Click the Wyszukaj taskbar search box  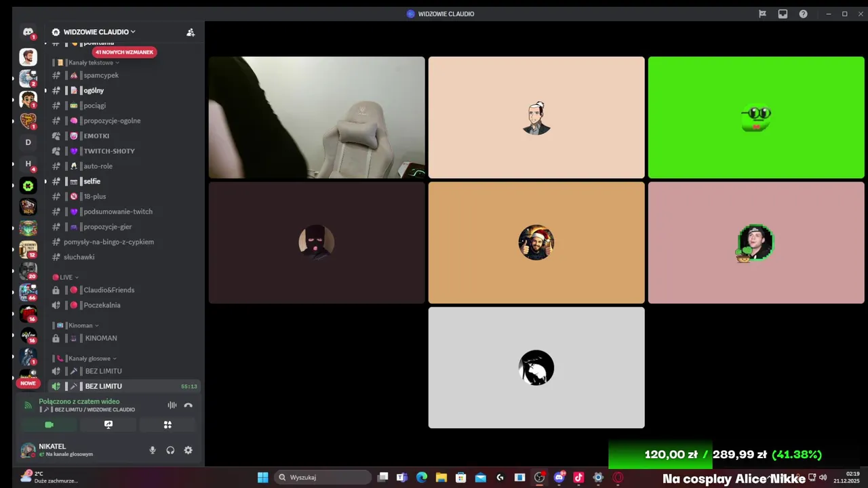tap(323, 477)
